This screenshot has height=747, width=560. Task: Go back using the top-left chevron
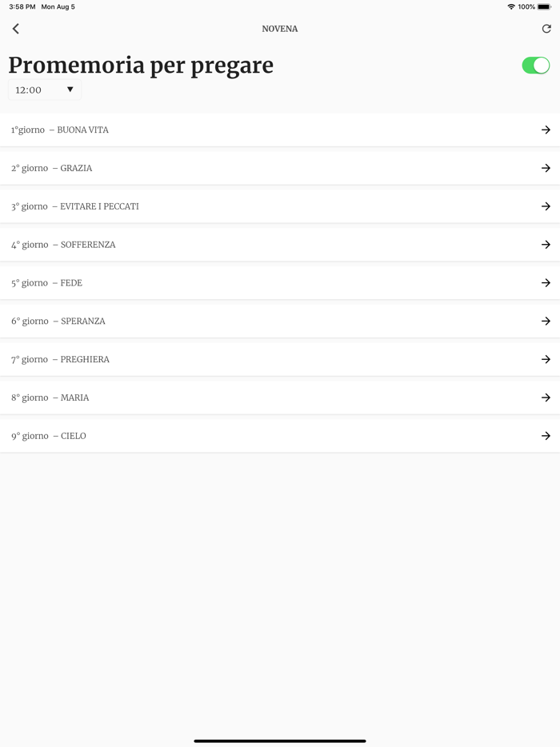coord(16,29)
